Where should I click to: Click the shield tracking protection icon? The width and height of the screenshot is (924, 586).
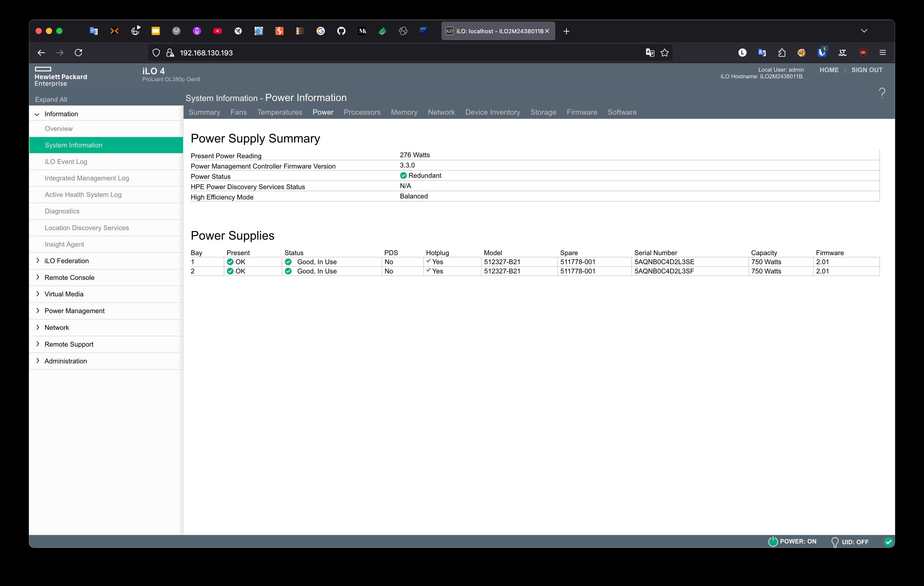coord(156,53)
